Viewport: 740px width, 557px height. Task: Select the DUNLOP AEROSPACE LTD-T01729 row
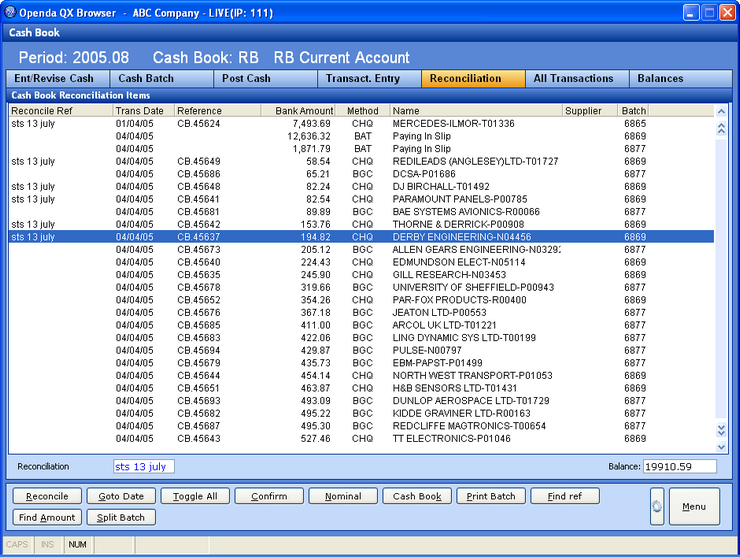362,400
